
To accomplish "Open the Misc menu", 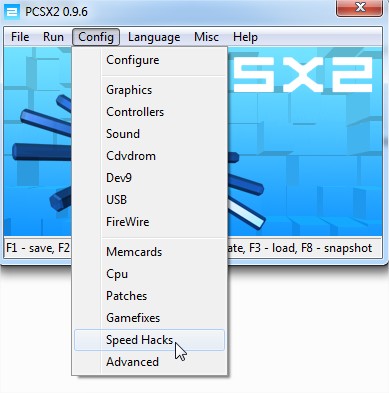I will [206, 37].
